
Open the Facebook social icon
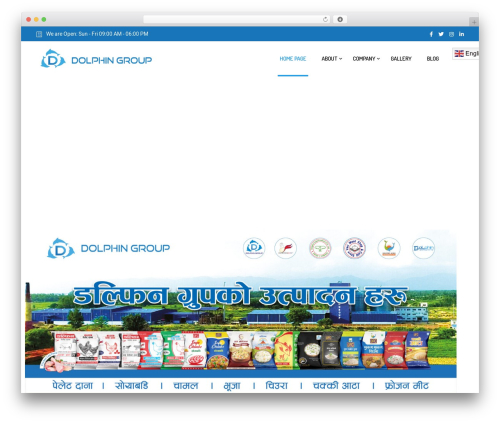coord(431,34)
